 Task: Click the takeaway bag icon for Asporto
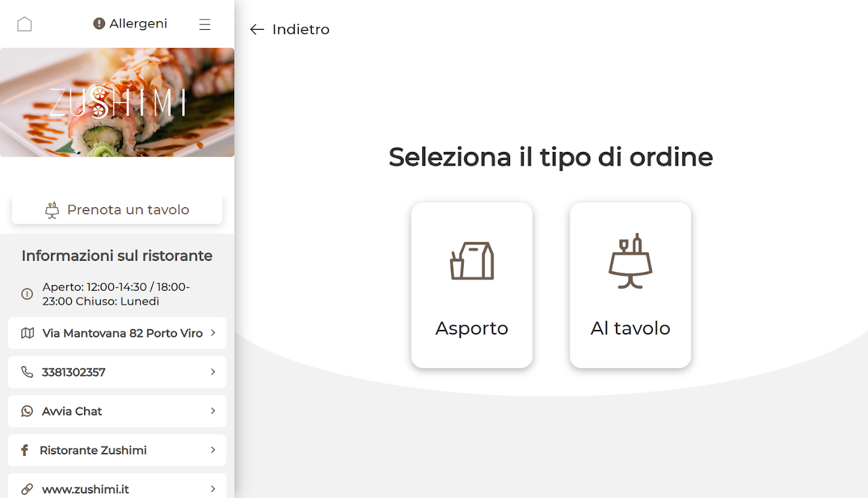click(x=472, y=261)
